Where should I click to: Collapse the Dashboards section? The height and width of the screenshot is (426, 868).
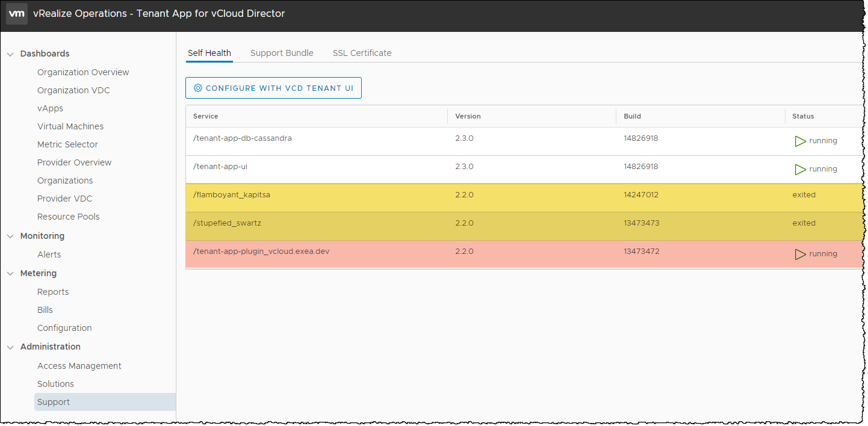tap(10, 54)
